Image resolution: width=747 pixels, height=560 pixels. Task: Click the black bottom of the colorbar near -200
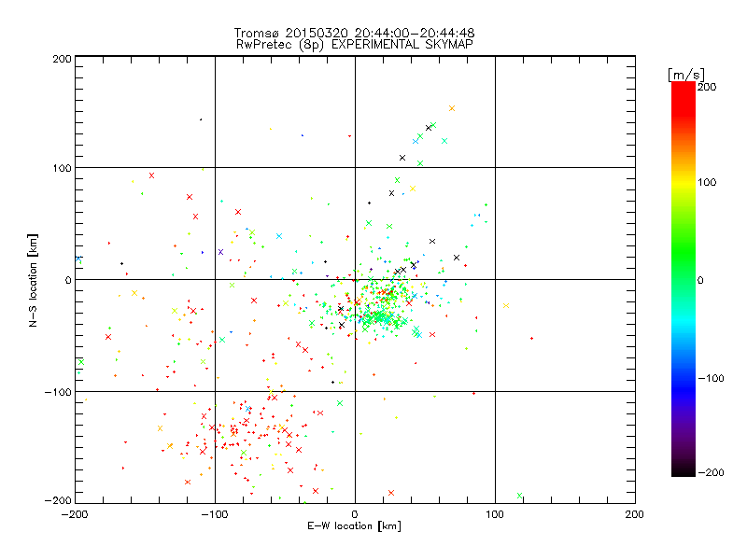click(684, 471)
